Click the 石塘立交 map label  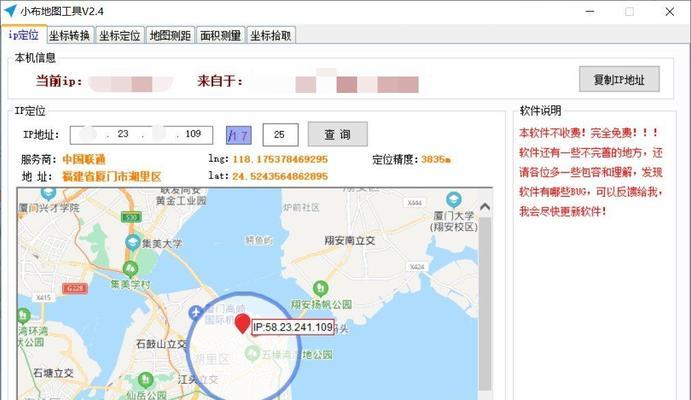[53, 373]
